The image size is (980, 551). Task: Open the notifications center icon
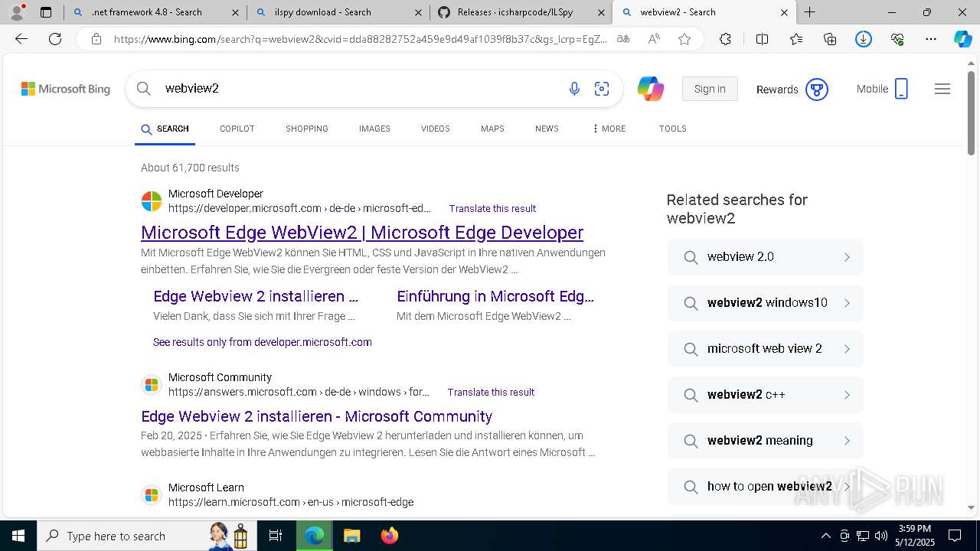point(955,536)
